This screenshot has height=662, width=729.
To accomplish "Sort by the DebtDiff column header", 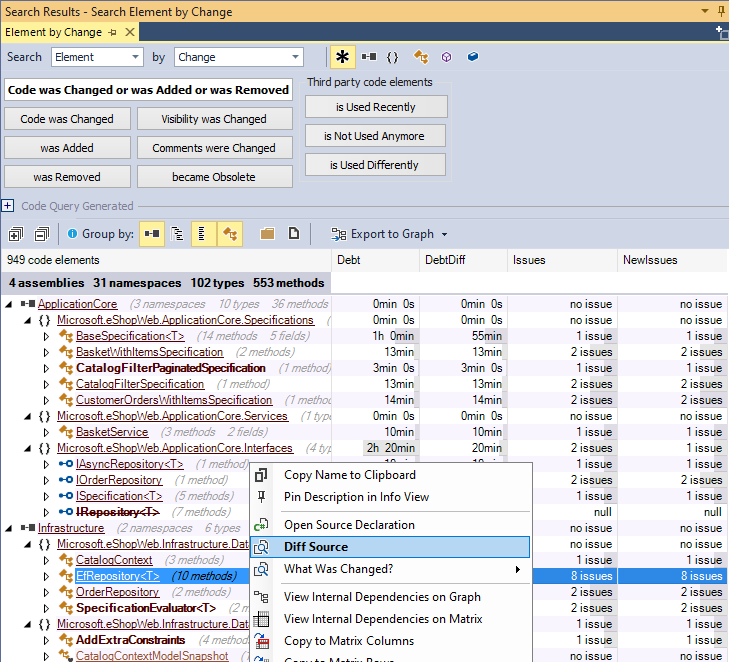I will coord(463,260).
